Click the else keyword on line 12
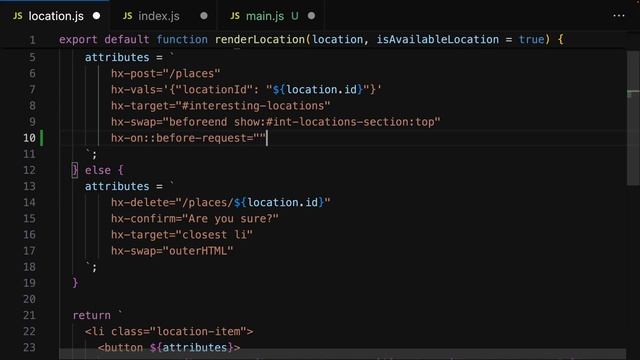Image resolution: width=640 pixels, height=360 pixels. click(98, 170)
